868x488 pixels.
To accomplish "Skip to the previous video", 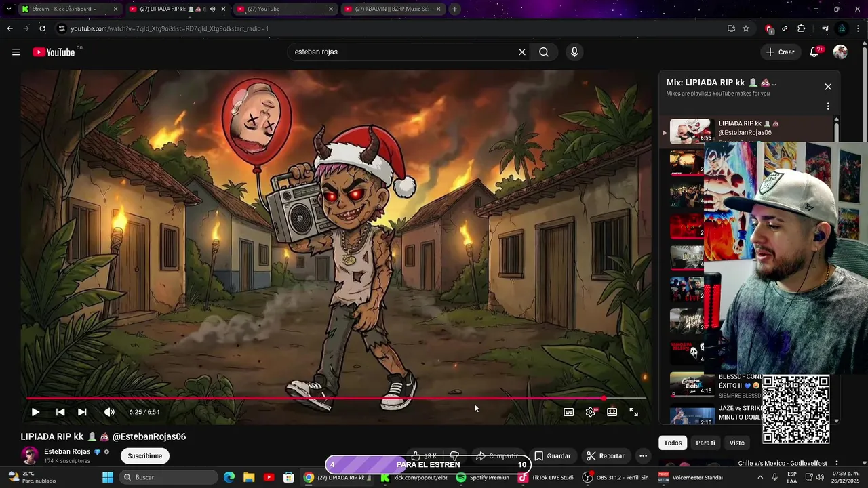I will [x=60, y=412].
